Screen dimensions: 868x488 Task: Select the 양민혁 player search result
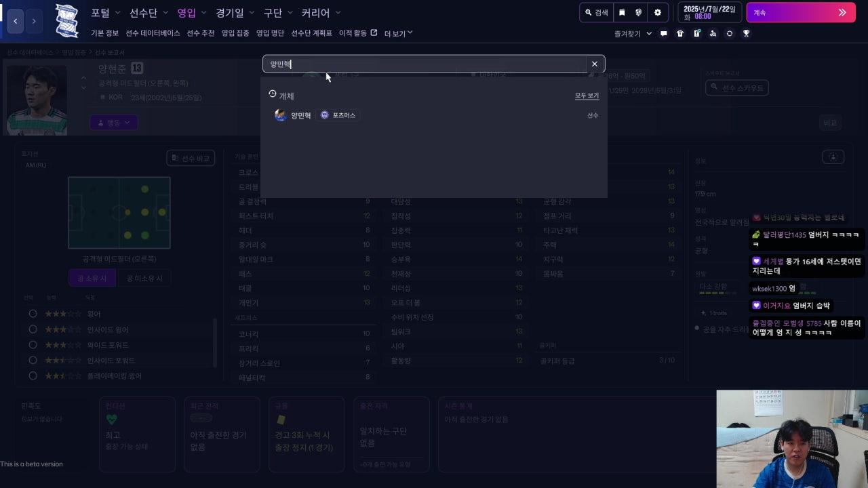[x=434, y=115]
